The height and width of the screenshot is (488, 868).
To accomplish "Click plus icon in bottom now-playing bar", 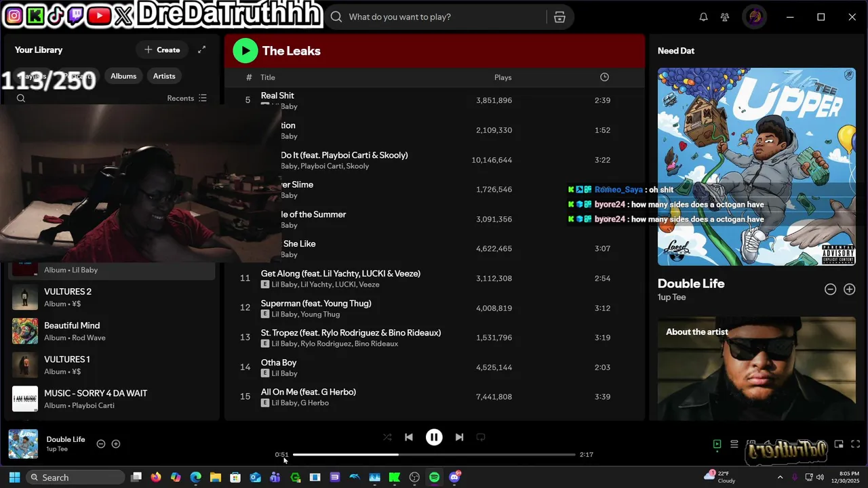I will pos(116,444).
